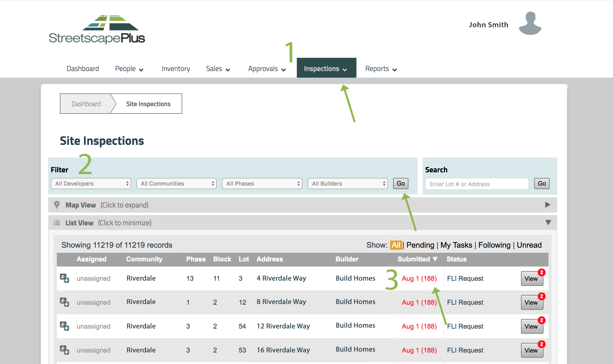Click John Smith profile avatar icon

(530, 23)
